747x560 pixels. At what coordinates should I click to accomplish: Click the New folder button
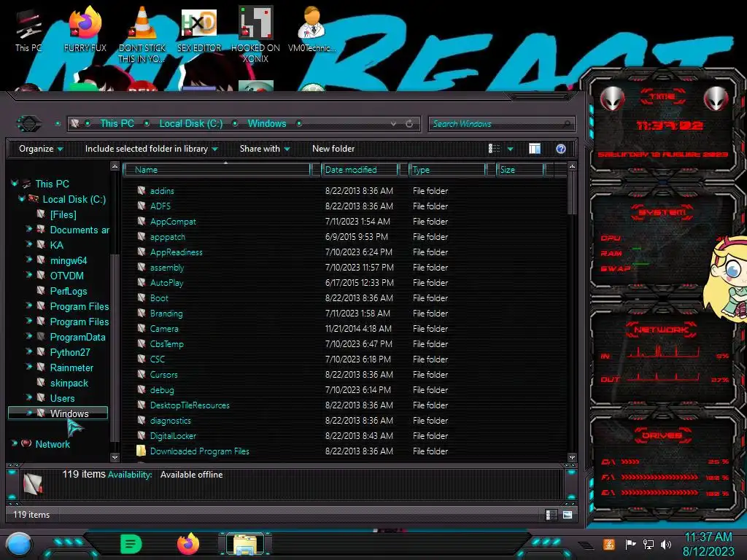coord(333,149)
